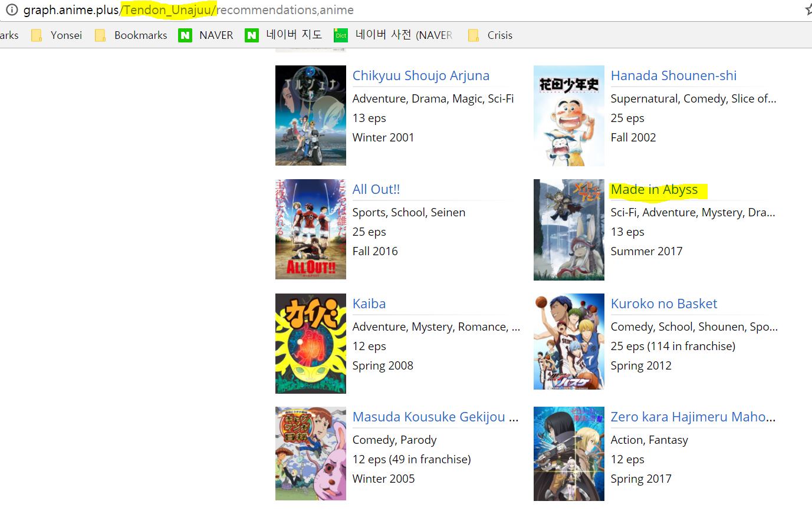Open the Zero kara Hajimeru Mahou link
812x511 pixels.
click(x=692, y=417)
